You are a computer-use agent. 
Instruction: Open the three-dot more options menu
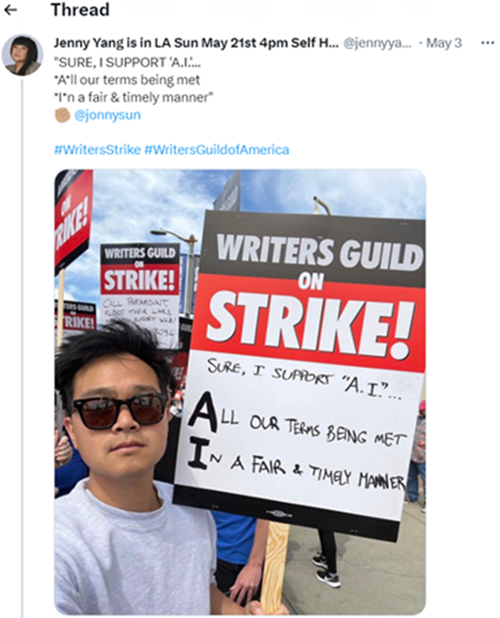click(487, 43)
